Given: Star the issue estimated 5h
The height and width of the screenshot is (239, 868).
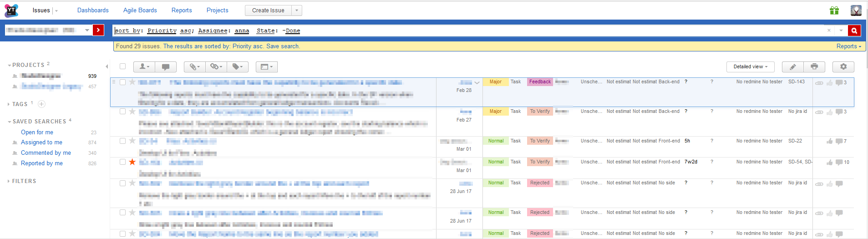Looking at the screenshot, I should coord(132,141).
